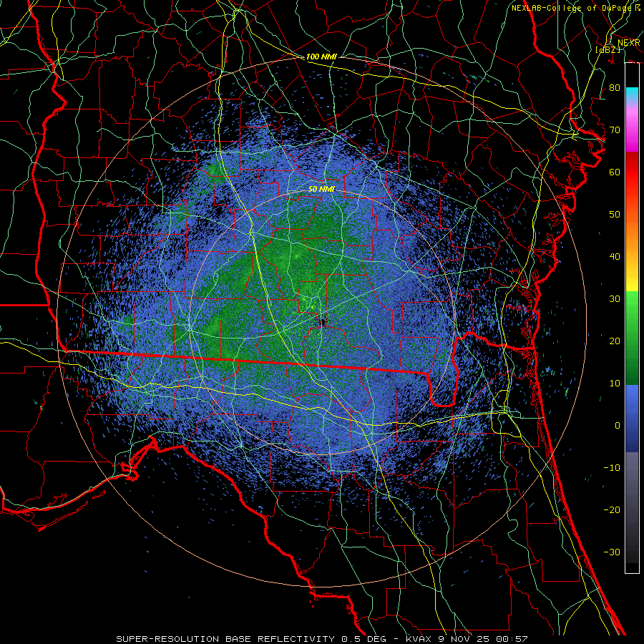
Task: Click the 50 NMI range ring label
Action: (321, 190)
